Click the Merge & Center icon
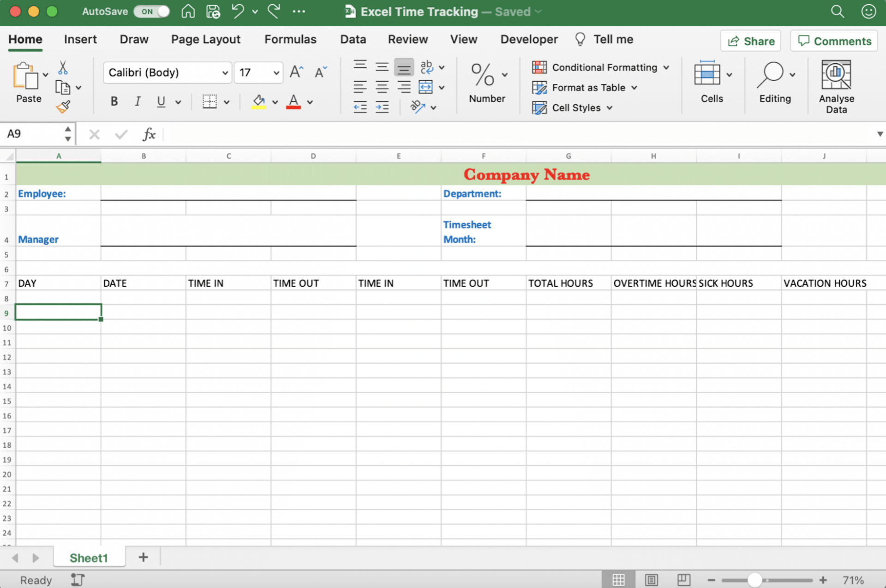 (x=425, y=87)
